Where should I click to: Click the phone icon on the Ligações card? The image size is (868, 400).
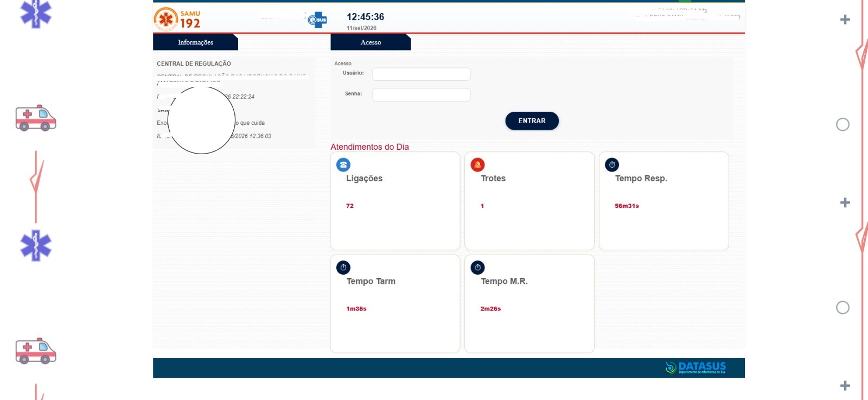click(343, 164)
